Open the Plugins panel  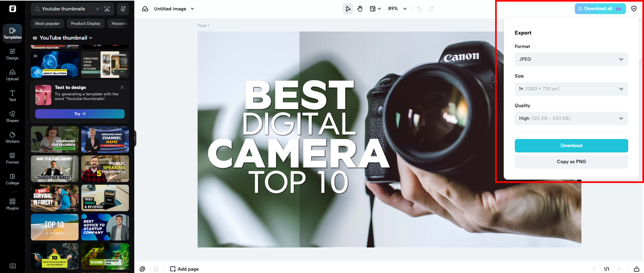coord(12,204)
